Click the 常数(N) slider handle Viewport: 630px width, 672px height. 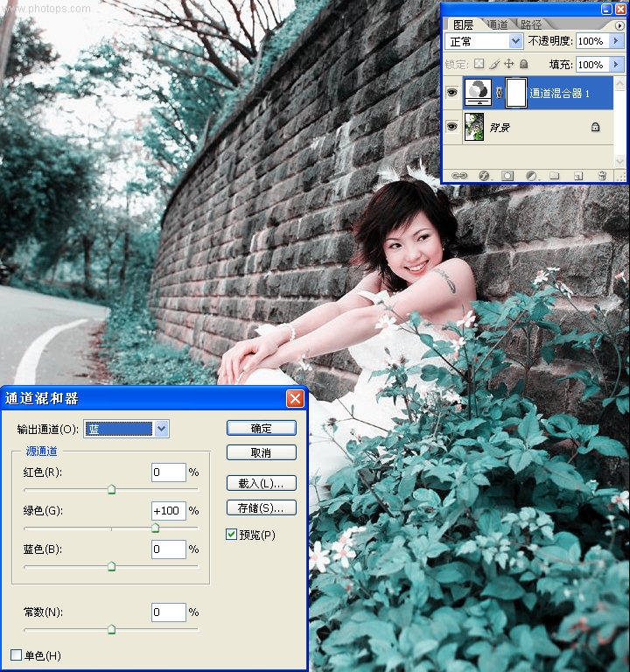tap(111, 629)
